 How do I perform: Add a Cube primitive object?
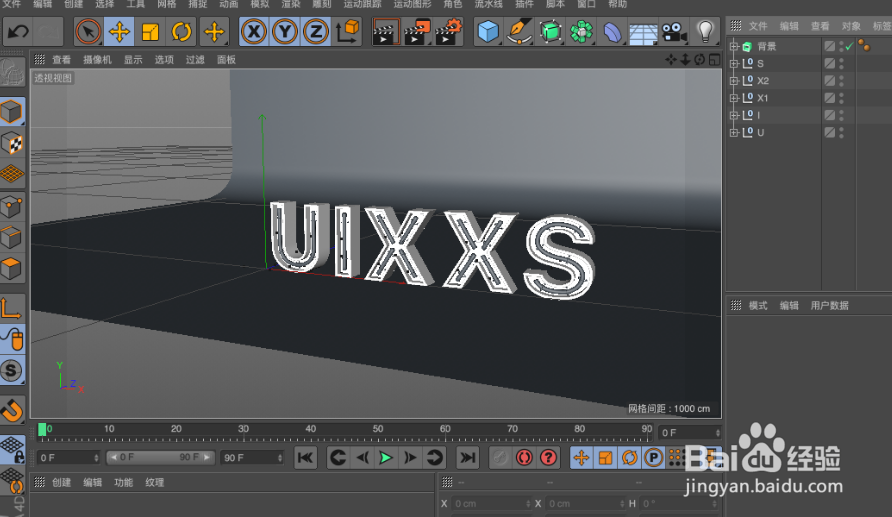(488, 32)
